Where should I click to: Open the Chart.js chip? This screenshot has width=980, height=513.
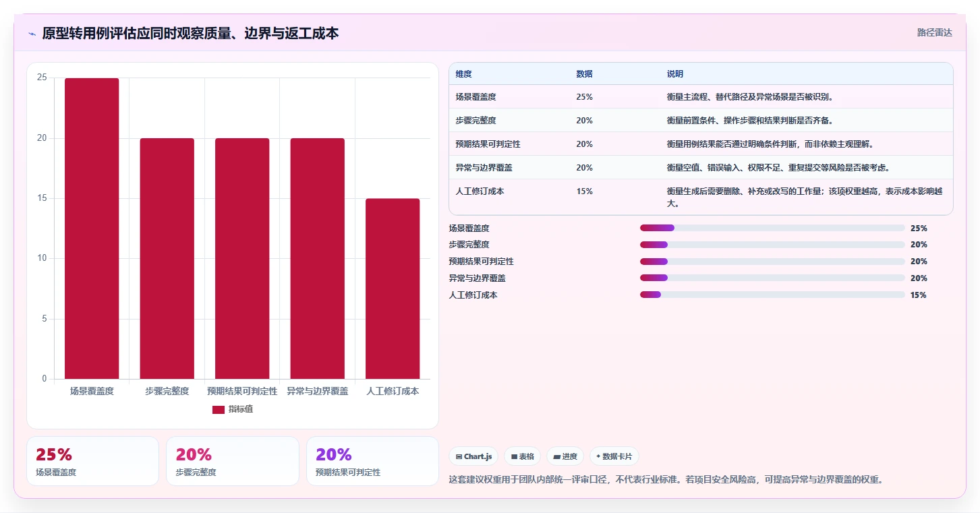click(x=473, y=456)
